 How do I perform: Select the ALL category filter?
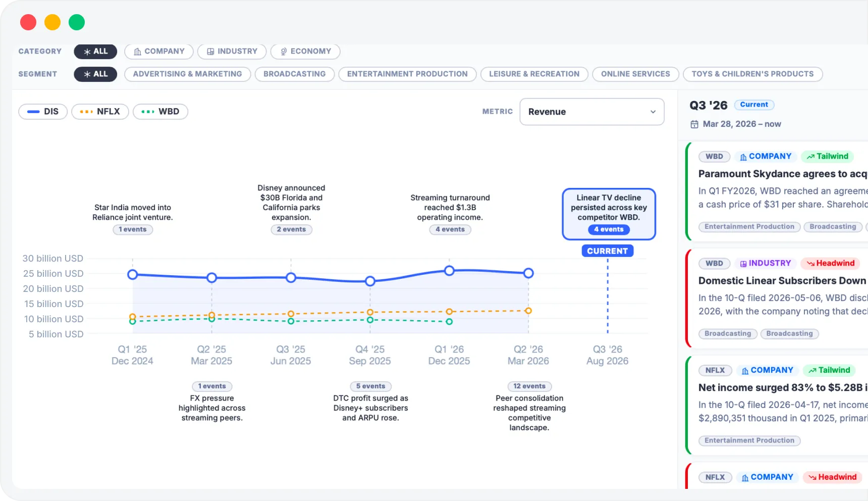(x=95, y=52)
